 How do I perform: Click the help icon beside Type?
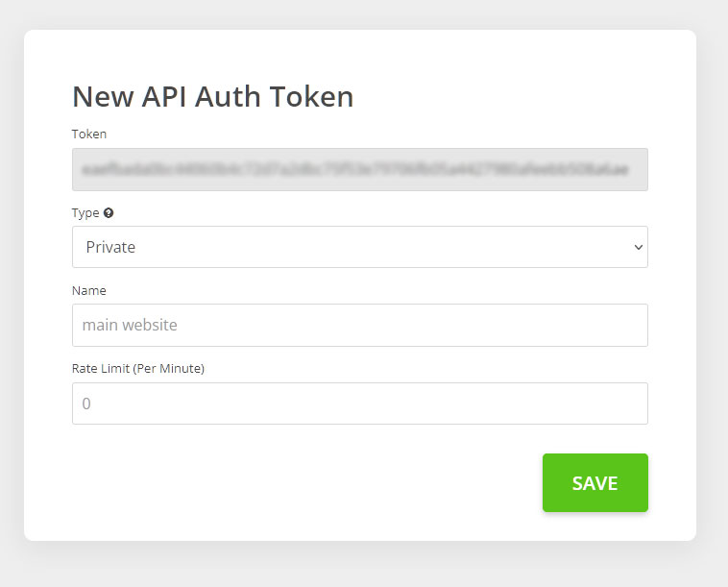tap(109, 212)
